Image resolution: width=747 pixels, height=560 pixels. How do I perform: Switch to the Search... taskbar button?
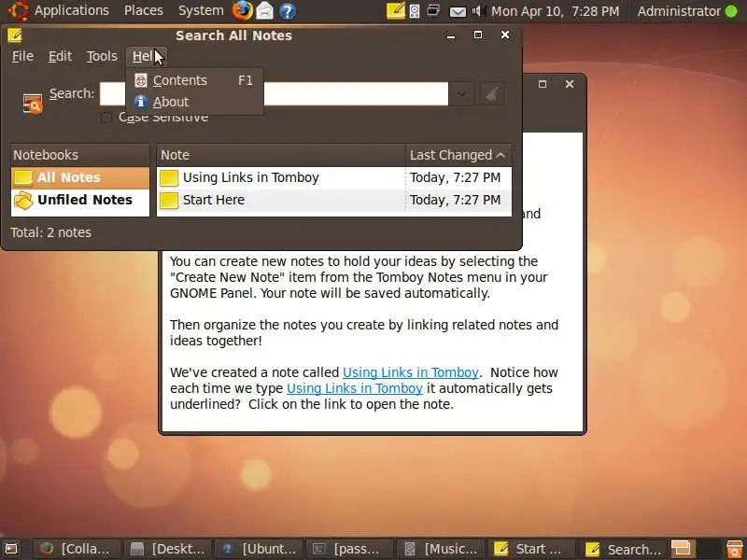[x=623, y=549]
